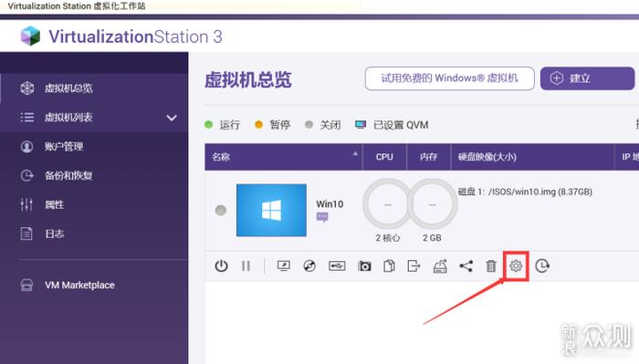Click the 暂停 paused status legend
639x364 pixels.
272,125
